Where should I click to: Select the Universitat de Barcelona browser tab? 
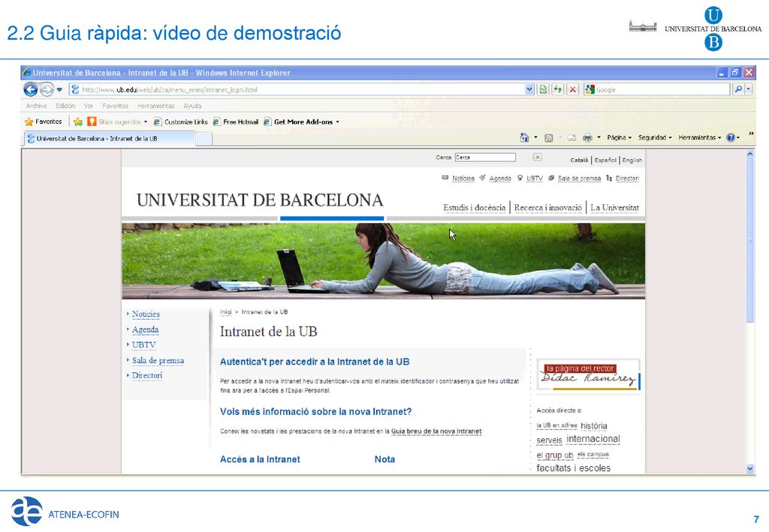tap(110, 139)
